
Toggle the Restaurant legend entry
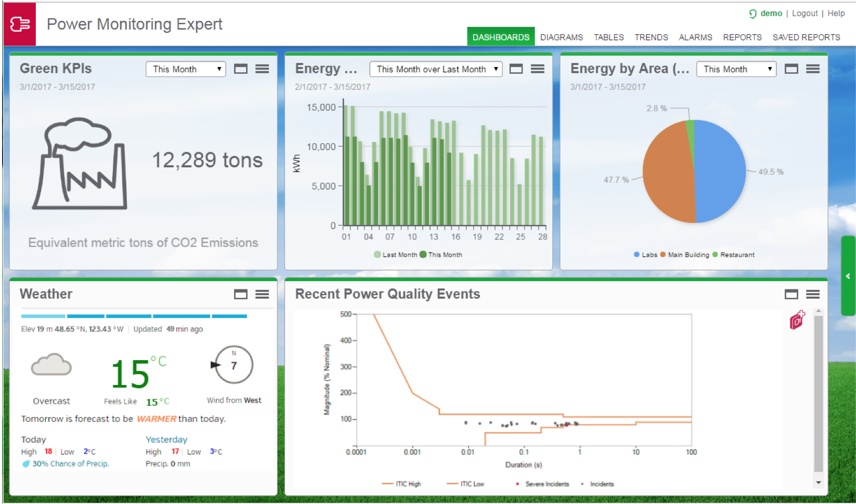click(x=733, y=255)
